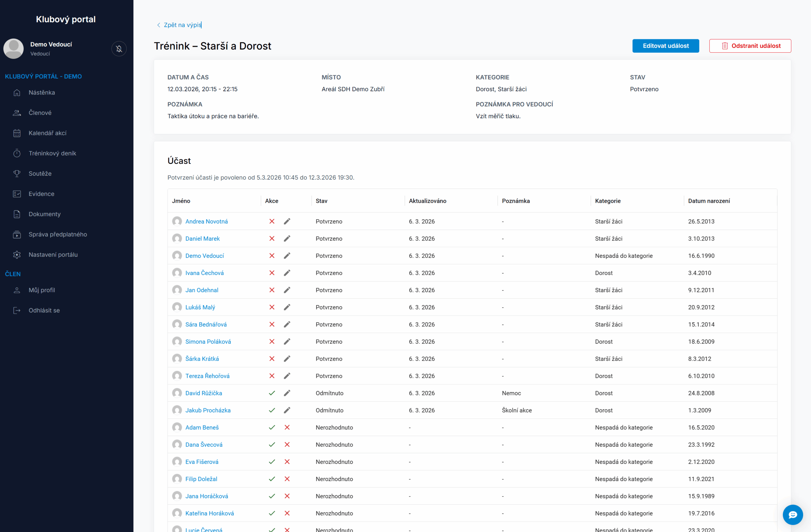This screenshot has width=811, height=532.
Task: Open the chat support bubble
Action: click(x=793, y=515)
